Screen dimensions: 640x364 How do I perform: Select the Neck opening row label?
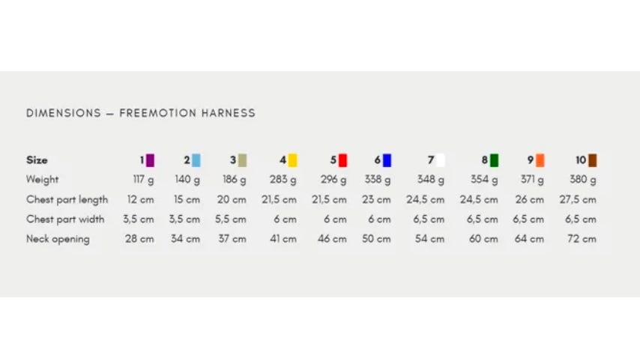tap(58, 239)
